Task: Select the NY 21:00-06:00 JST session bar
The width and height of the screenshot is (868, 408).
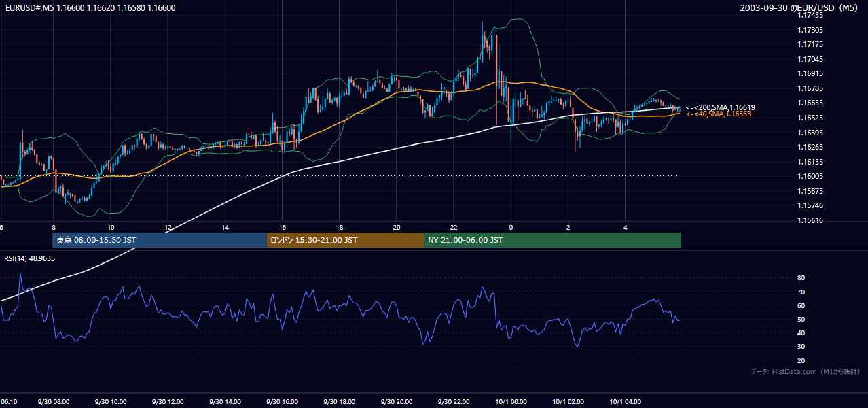Action: (553, 240)
